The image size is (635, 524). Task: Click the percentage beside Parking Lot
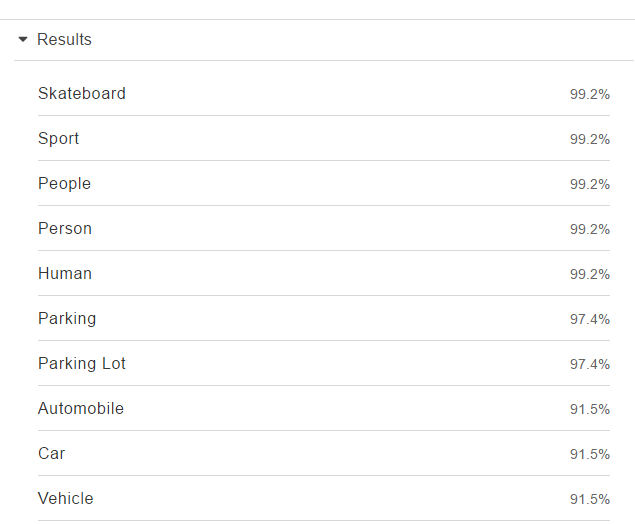(x=590, y=364)
